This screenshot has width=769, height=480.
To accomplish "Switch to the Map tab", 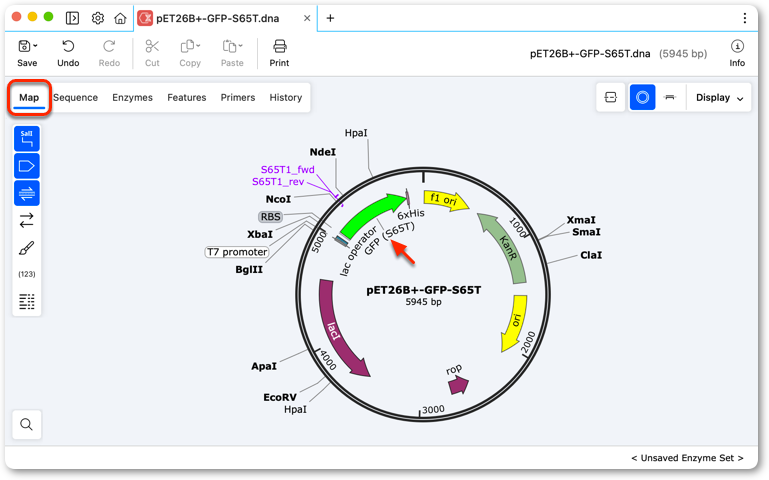I will 29,98.
